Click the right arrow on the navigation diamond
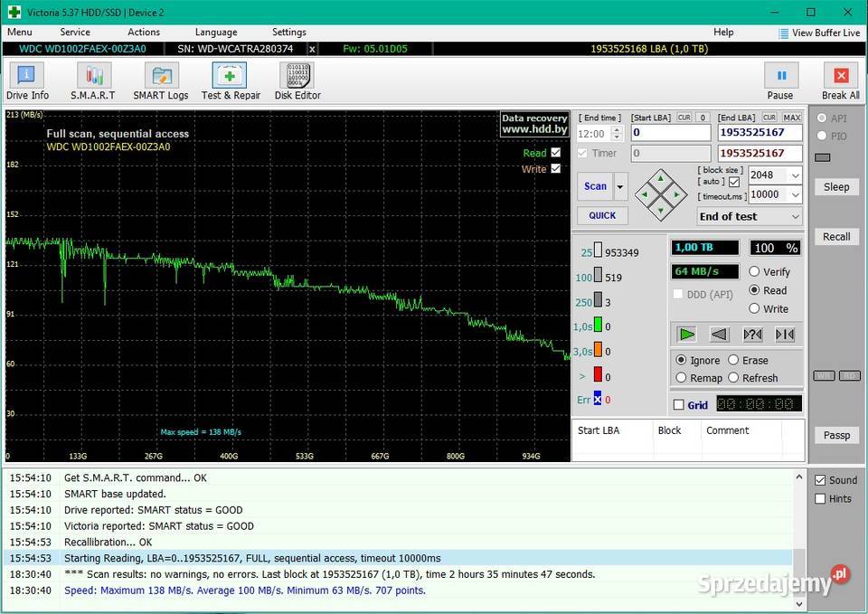The image size is (868, 614). pyautogui.click(x=677, y=194)
